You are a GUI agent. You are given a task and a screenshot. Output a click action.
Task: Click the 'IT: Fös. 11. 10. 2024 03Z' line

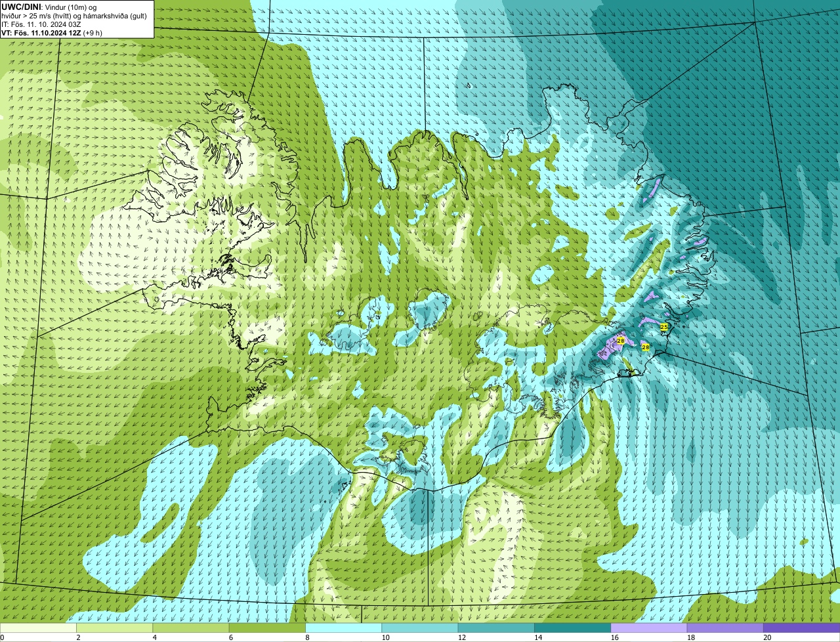tap(41, 24)
